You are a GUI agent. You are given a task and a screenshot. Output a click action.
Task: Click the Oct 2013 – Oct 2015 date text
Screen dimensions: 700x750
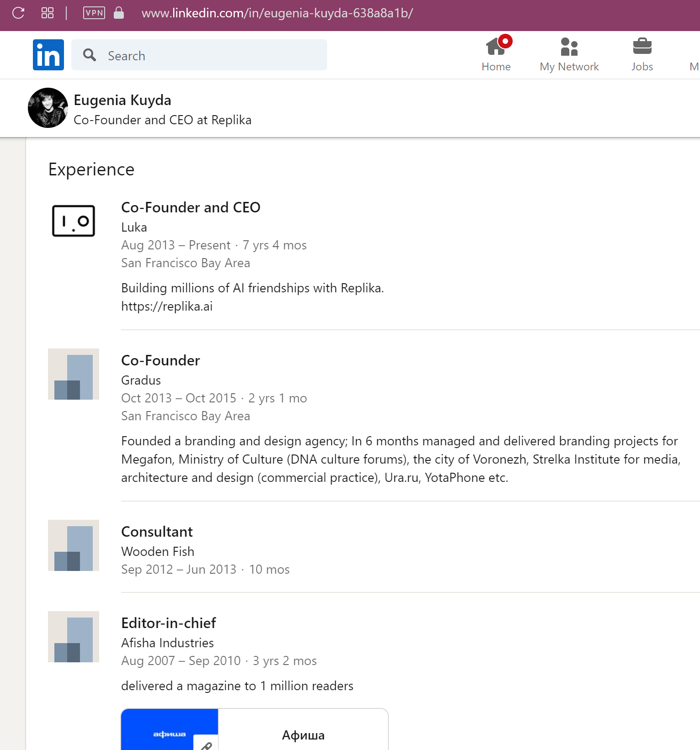click(x=179, y=398)
